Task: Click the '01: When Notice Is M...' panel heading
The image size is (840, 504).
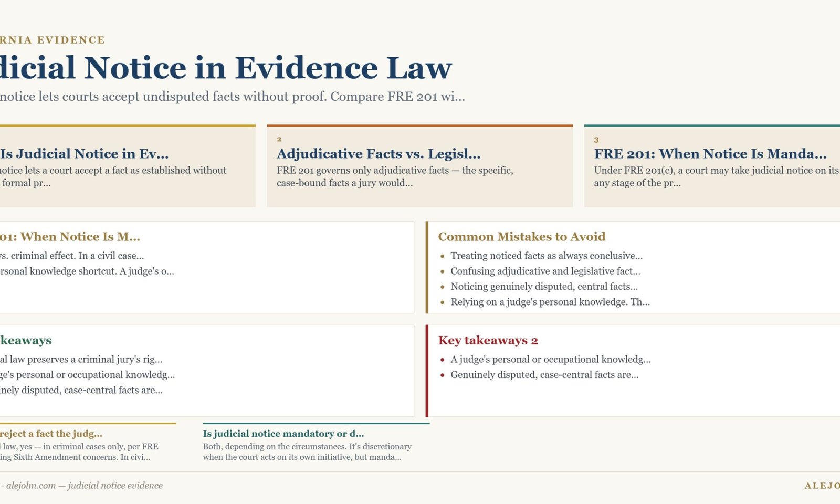Action: point(70,237)
